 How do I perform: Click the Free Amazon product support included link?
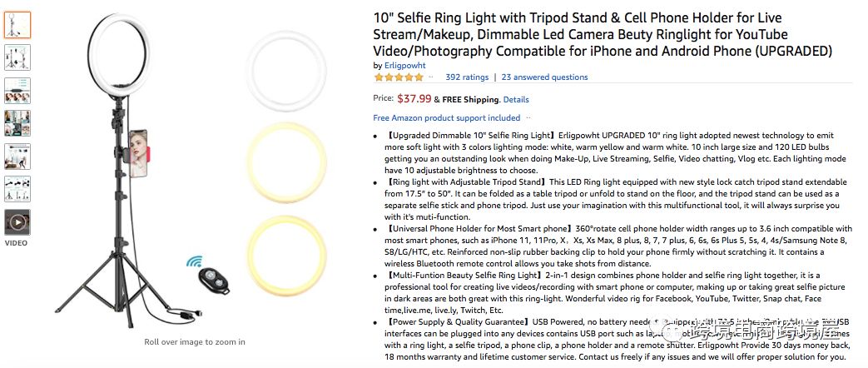[446, 118]
